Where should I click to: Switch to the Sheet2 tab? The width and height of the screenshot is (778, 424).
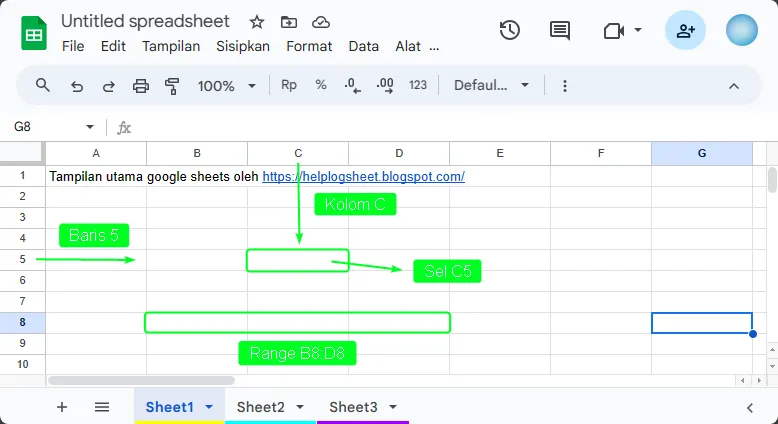tap(261, 407)
